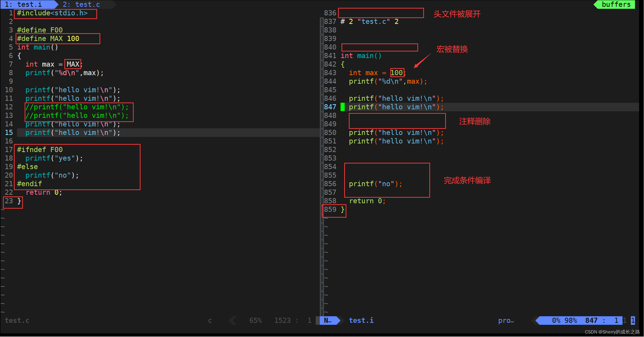Click the printf on line 850
The height and width of the screenshot is (337, 644).
coord(396,133)
